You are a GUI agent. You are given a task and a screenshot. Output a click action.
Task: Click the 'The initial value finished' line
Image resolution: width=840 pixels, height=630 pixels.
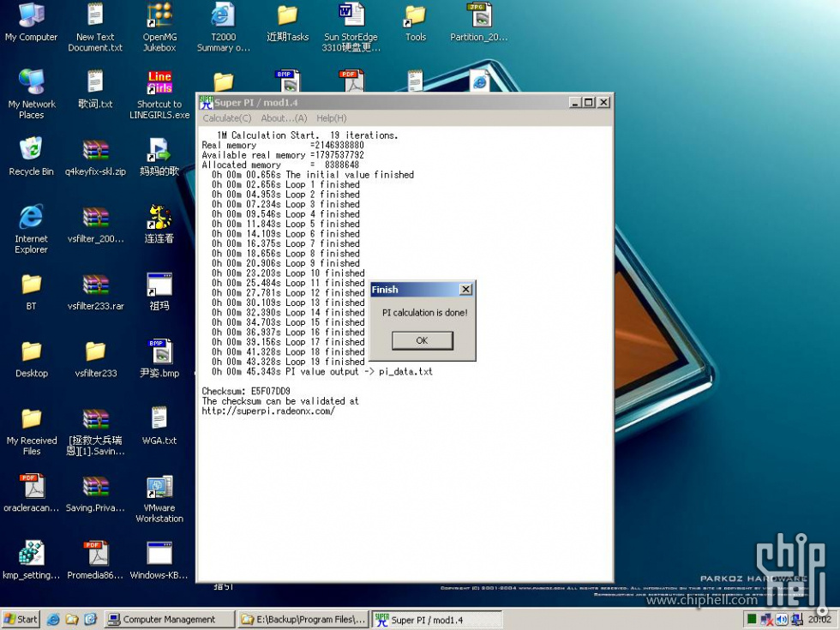pyautogui.click(x=313, y=175)
